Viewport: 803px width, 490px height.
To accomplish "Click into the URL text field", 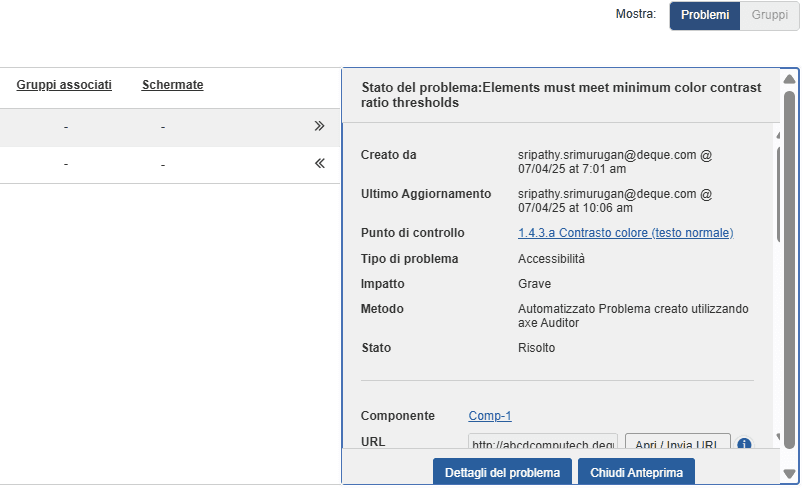I will tap(542, 443).
